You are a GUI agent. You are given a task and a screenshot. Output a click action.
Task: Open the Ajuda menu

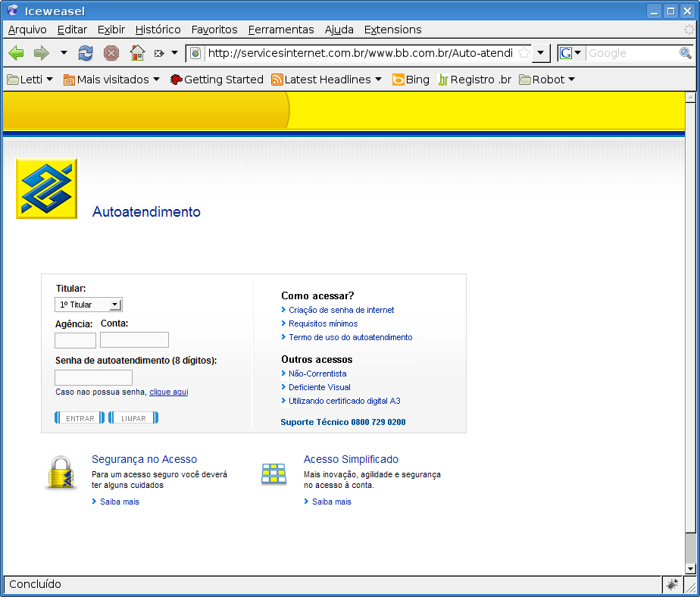339,30
